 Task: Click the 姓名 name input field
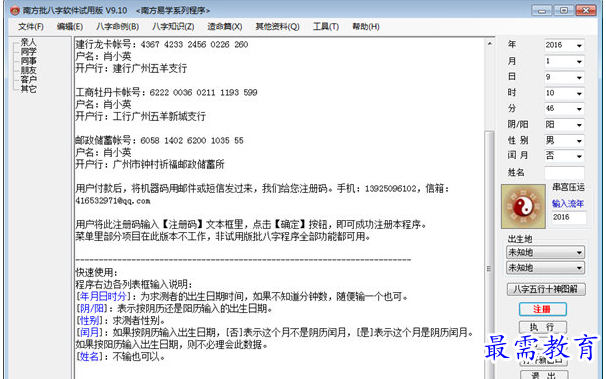click(564, 173)
